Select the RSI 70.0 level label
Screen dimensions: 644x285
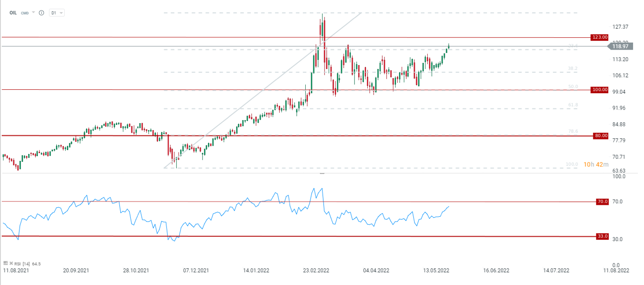click(x=602, y=201)
